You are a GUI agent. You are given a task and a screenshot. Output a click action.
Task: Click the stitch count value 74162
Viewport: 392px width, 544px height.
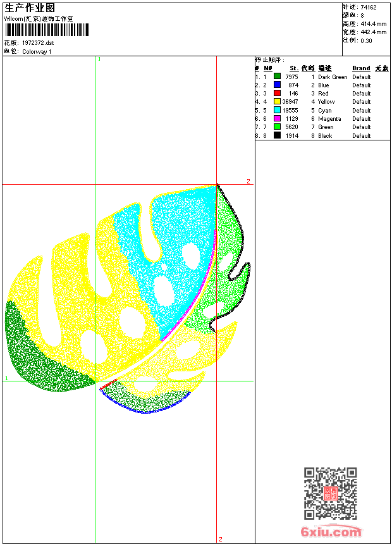click(369, 7)
